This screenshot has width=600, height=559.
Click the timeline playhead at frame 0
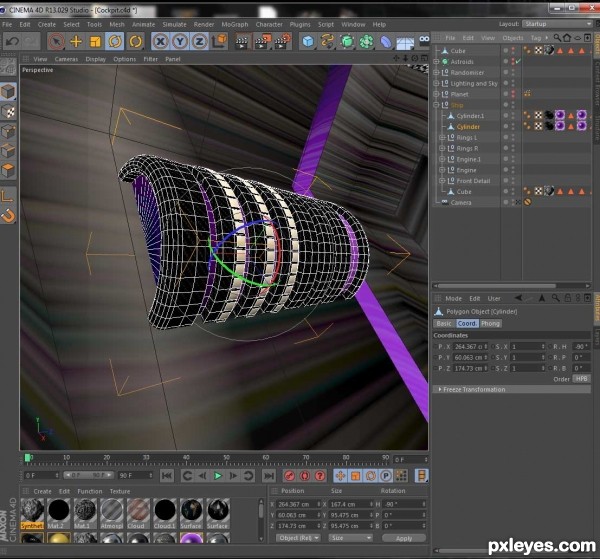pyautogui.click(x=28, y=458)
